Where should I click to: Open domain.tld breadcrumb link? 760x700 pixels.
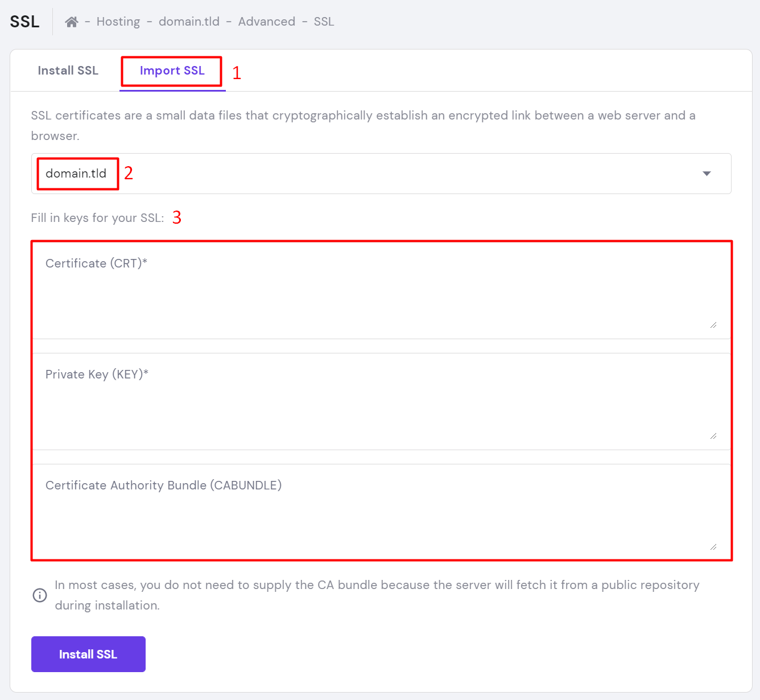point(189,22)
